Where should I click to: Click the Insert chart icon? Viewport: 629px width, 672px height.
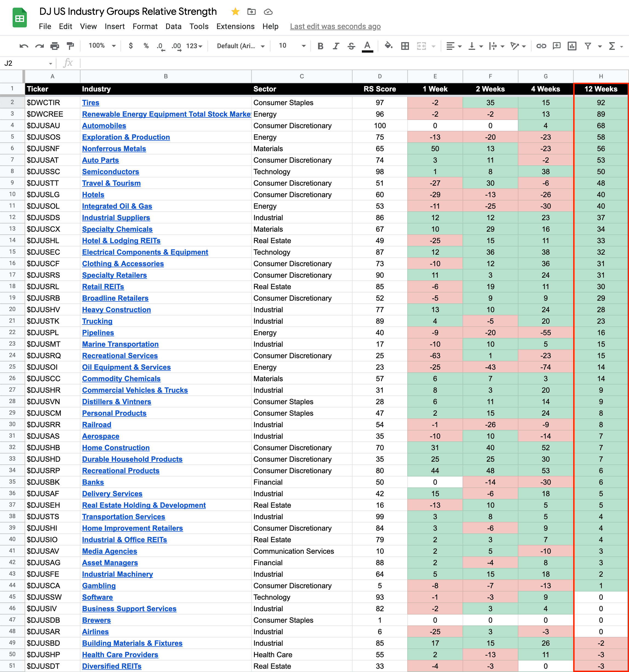coord(572,46)
